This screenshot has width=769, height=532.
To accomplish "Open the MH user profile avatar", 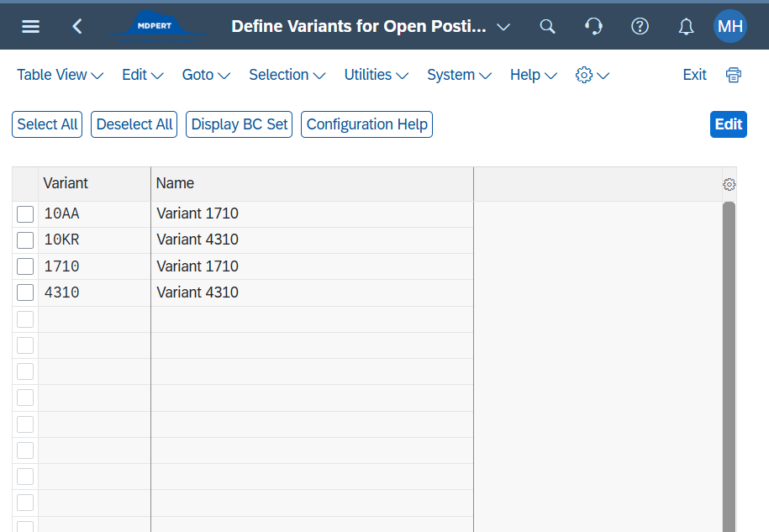I will pyautogui.click(x=729, y=26).
